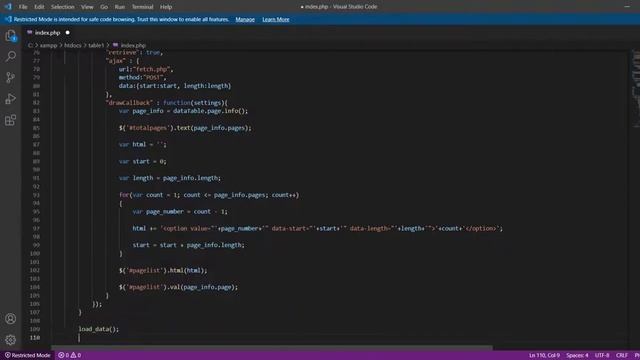The height and width of the screenshot is (360, 640).
Task: Click the unsaved dot on index.php tab
Action: pos(68,33)
